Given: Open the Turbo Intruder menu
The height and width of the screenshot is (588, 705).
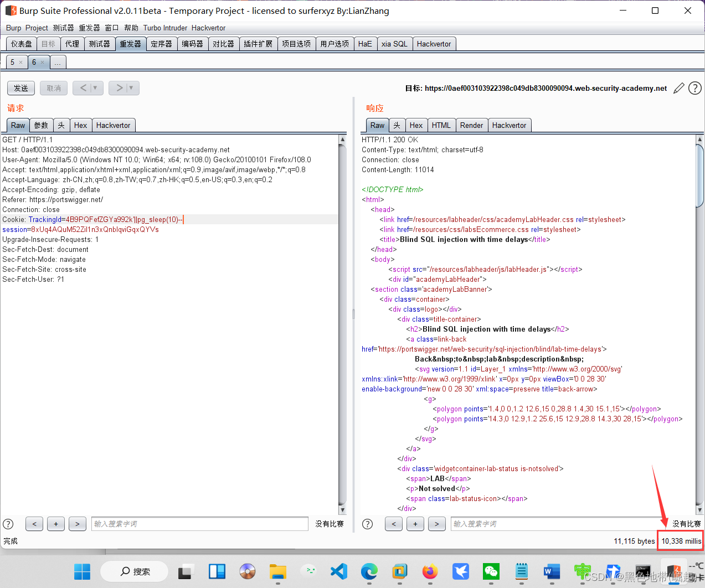Looking at the screenshot, I should point(165,28).
